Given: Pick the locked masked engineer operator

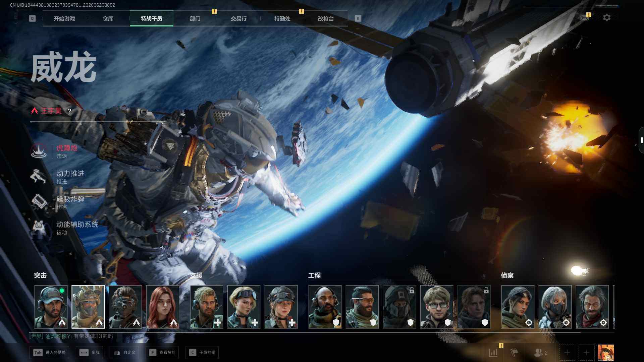Looking at the screenshot, I should 399,307.
